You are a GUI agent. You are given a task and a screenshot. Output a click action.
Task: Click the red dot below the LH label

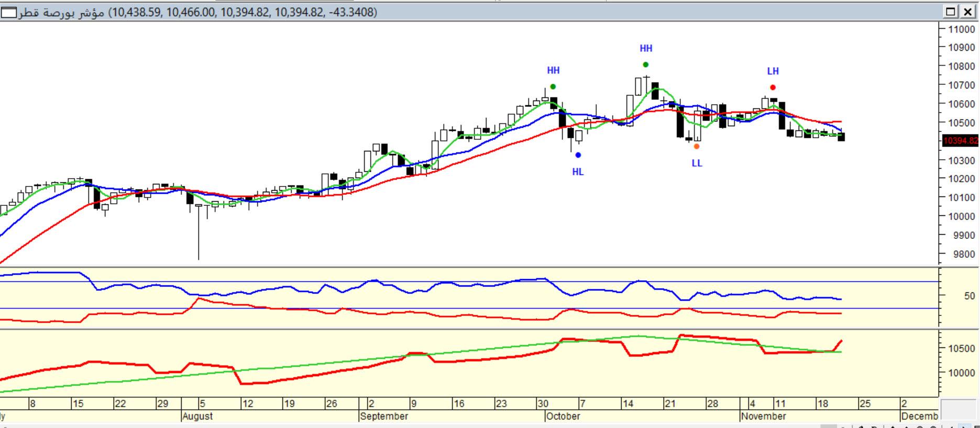773,87
